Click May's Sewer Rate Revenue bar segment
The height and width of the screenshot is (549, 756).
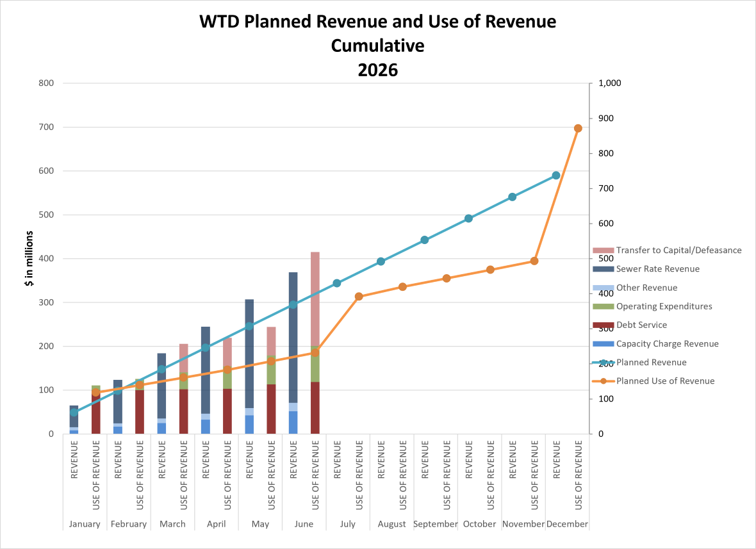[x=249, y=354]
